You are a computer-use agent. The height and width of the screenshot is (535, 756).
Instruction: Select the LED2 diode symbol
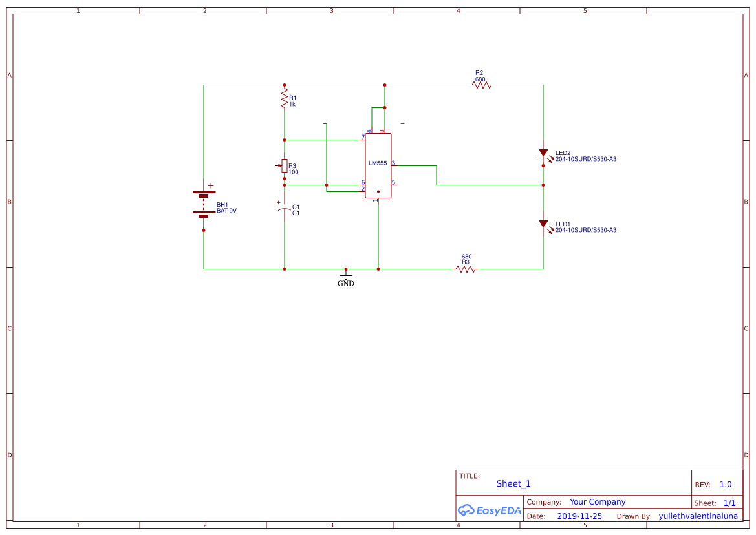point(544,154)
